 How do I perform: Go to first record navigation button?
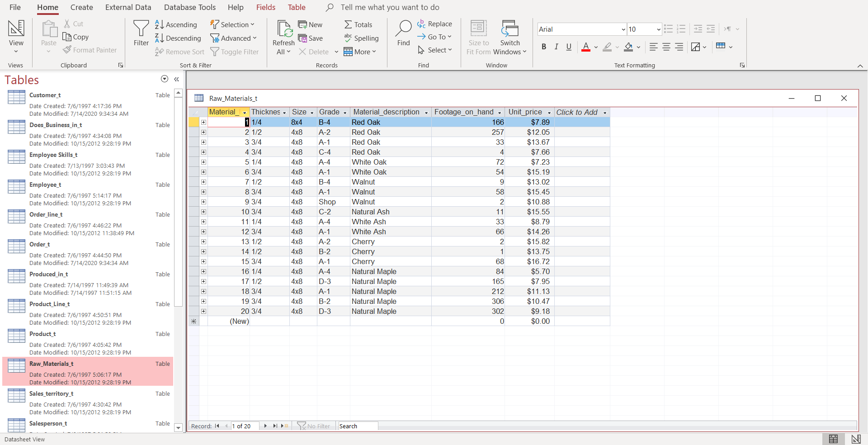tap(217, 426)
